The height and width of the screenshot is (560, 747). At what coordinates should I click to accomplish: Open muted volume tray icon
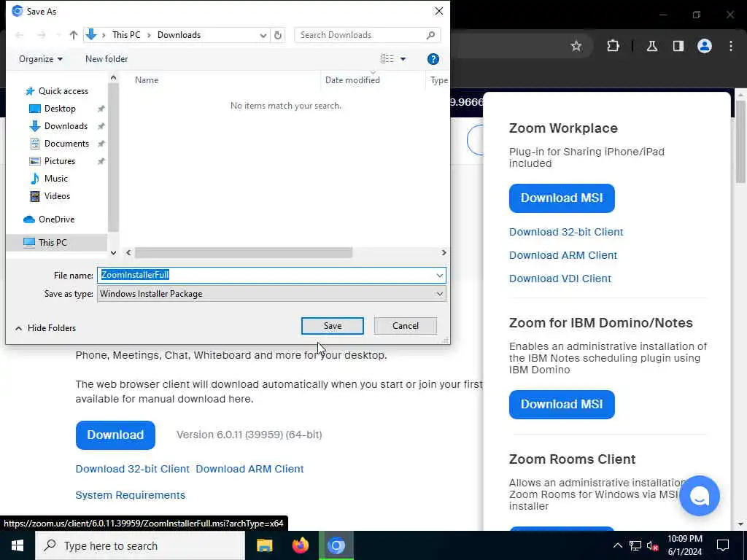click(652, 545)
